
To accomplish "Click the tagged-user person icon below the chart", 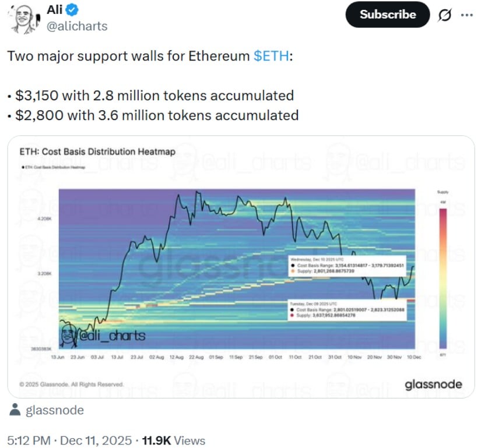I will (13, 410).
